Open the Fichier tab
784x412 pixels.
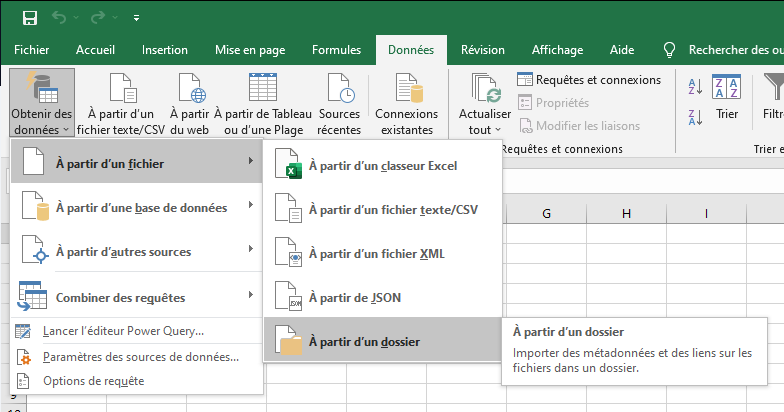(x=32, y=50)
